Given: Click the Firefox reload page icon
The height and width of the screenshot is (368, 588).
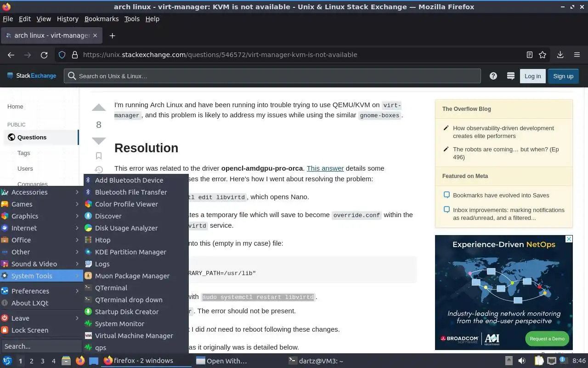Looking at the screenshot, I should coord(44,55).
